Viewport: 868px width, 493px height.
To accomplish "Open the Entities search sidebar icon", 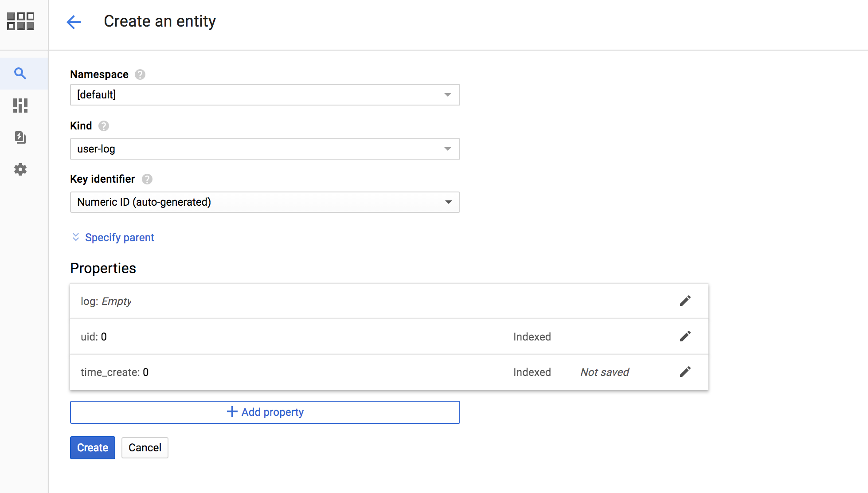I will click(x=20, y=73).
